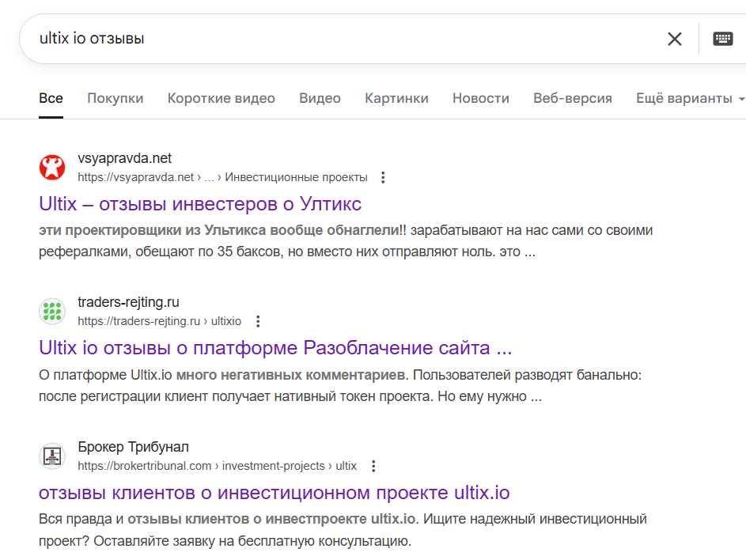
Task: Switch to the Новости tab
Action: [x=480, y=98]
